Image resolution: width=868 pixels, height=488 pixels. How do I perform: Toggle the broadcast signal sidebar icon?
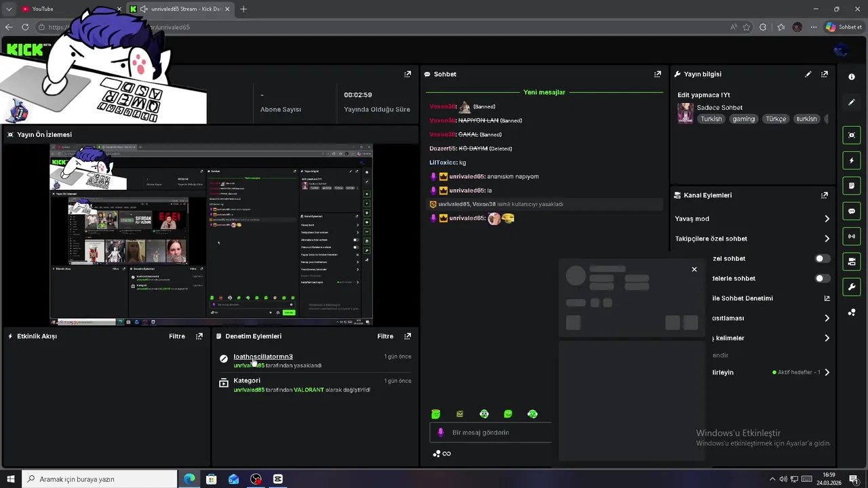pos(852,236)
